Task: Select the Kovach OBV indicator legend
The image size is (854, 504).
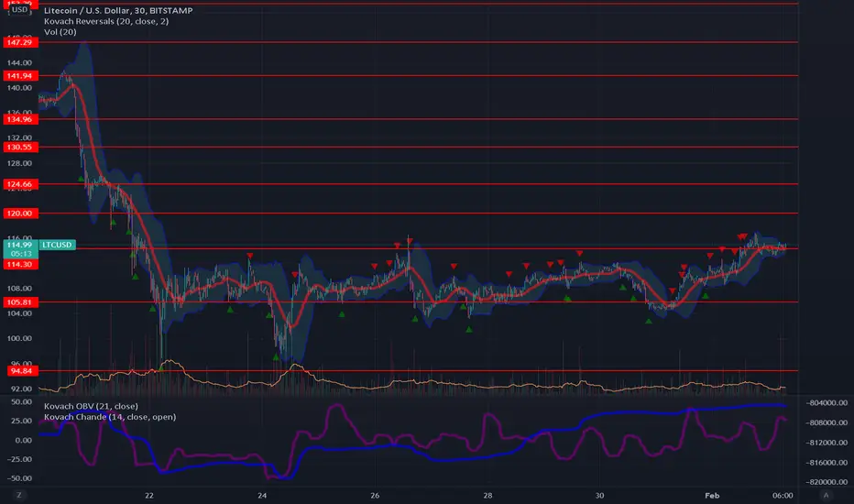Action: point(91,406)
